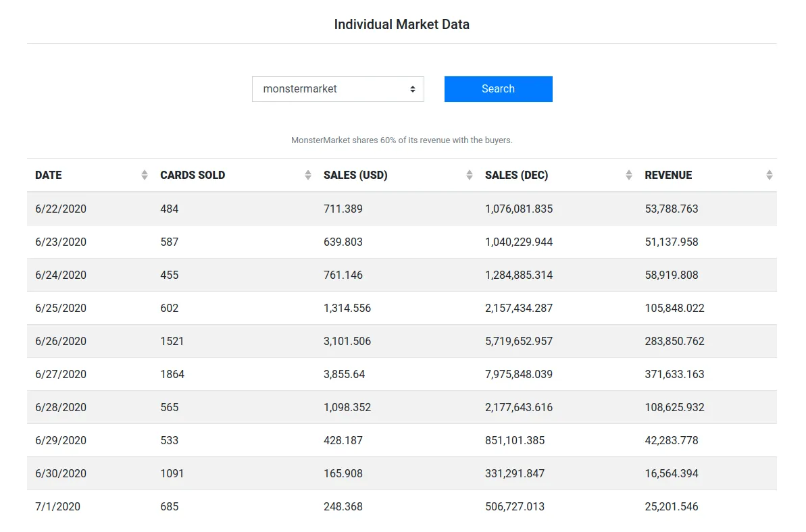Select the 7/1/2020 row date
This screenshot has height=532, width=806.
click(x=57, y=507)
